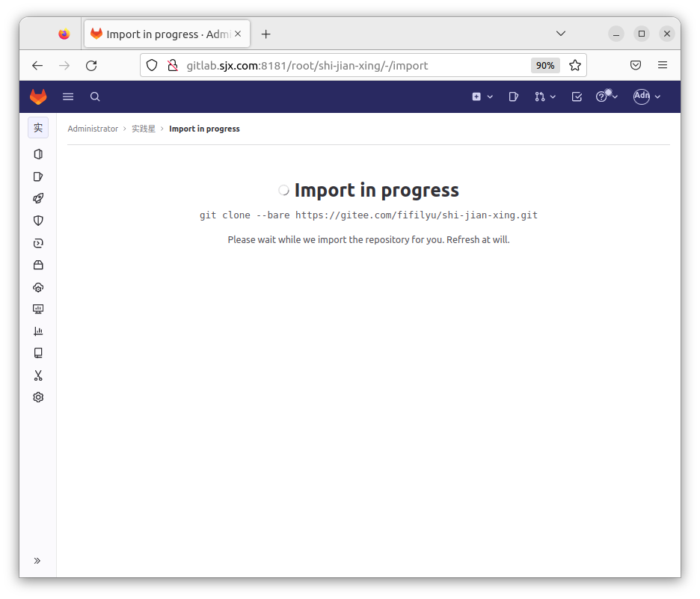Open Packages and registries sidebar icon

click(38, 265)
